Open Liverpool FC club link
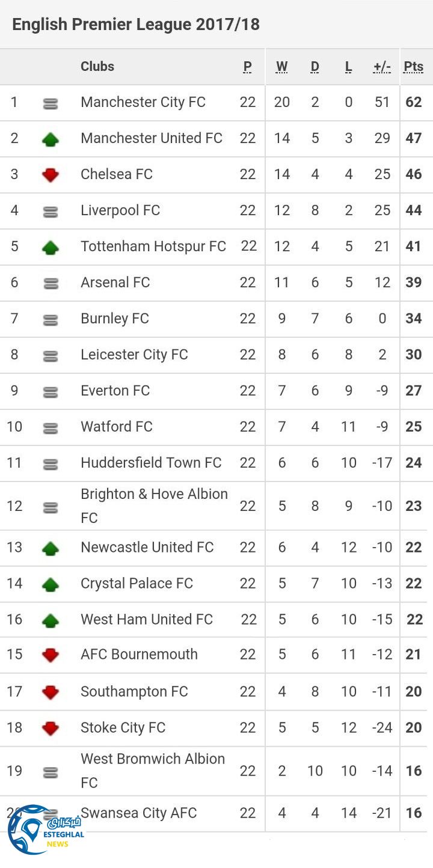Image resolution: width=433 pixels, height=868 pixels. pos(120,210)
